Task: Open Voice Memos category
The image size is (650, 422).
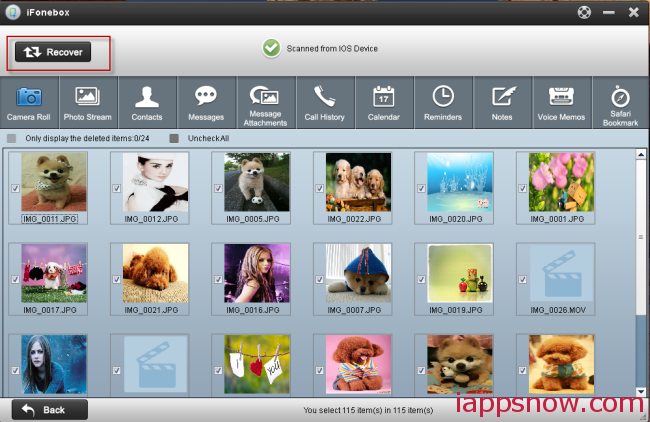Action: 560,103
